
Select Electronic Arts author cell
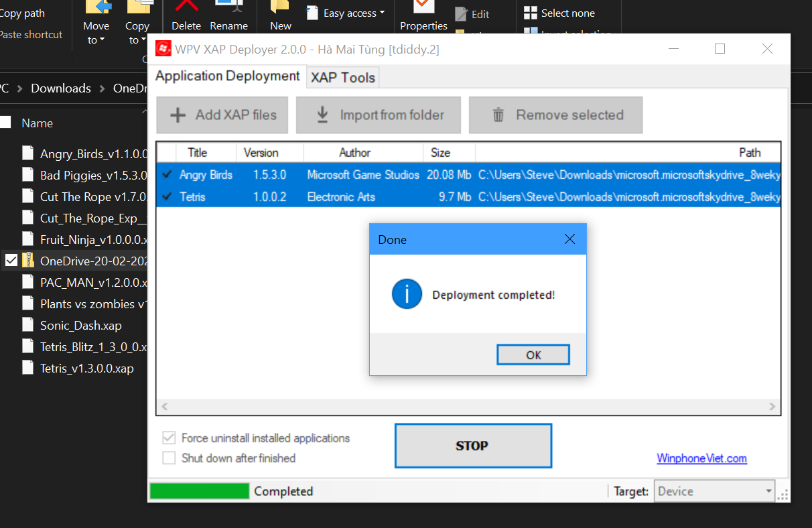(341, 197)
